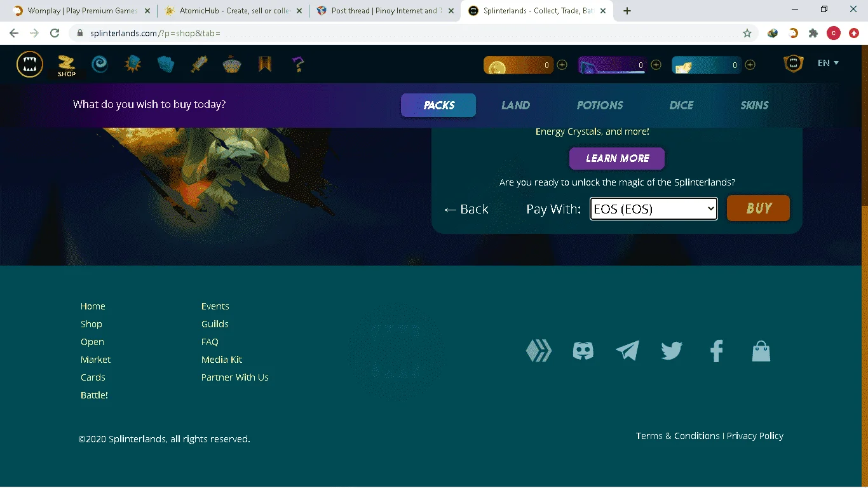This screenshot has height=488, width=868.
Task: Open the Telegram social icon in footer
Action: (x=627, y=351)
